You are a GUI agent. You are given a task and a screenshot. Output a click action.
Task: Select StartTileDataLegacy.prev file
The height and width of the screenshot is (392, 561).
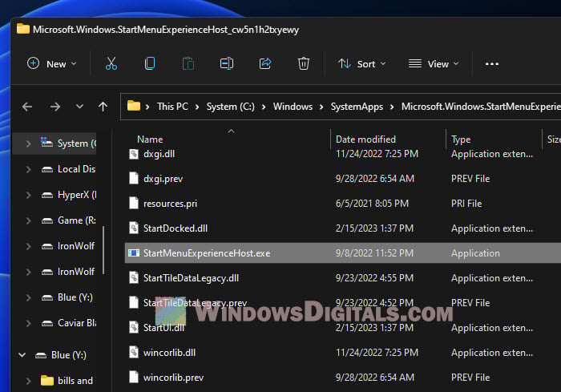click(x=195, y=303)
